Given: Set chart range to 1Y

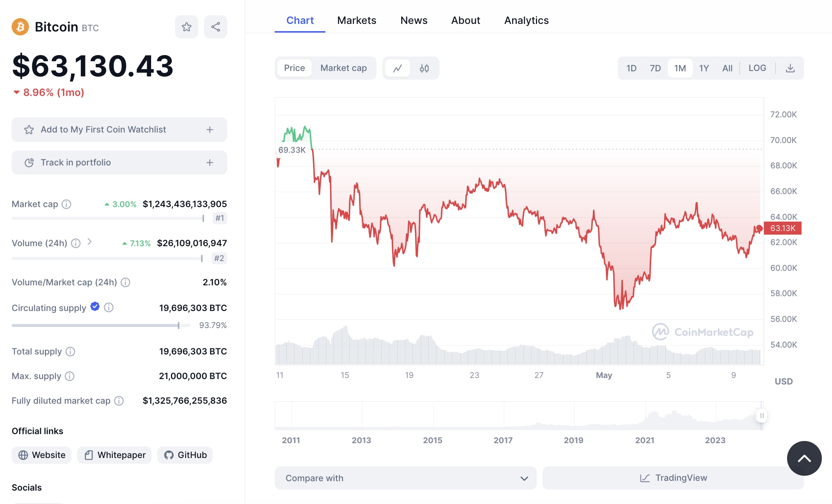Looking at the screenshot, I should 704,68.
